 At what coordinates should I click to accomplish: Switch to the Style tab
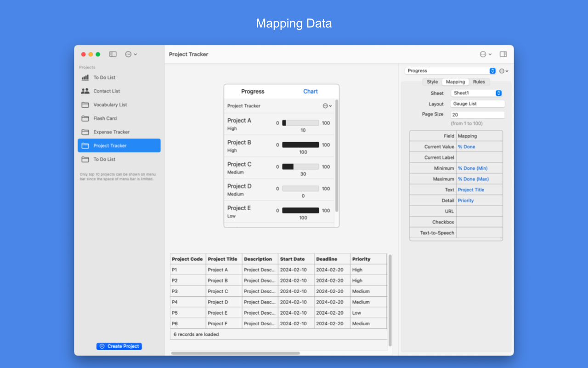click(x=432, y=82)
